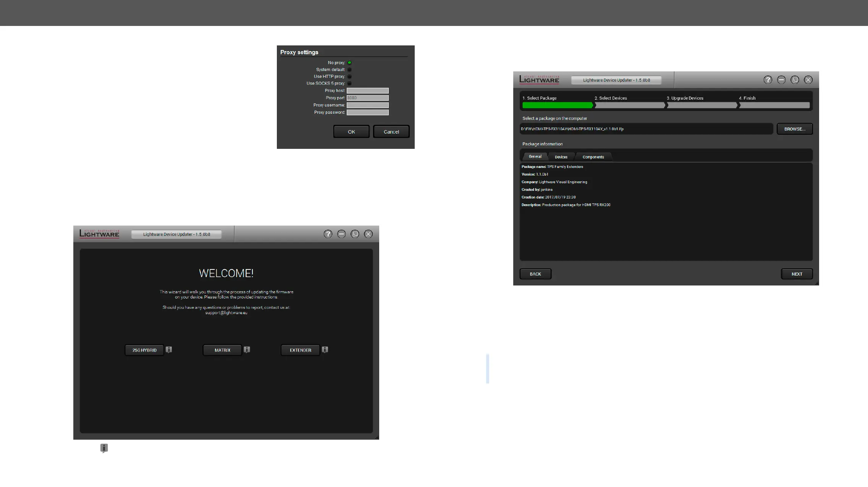Show info next to MATRIX button

[x=247, y=350]
